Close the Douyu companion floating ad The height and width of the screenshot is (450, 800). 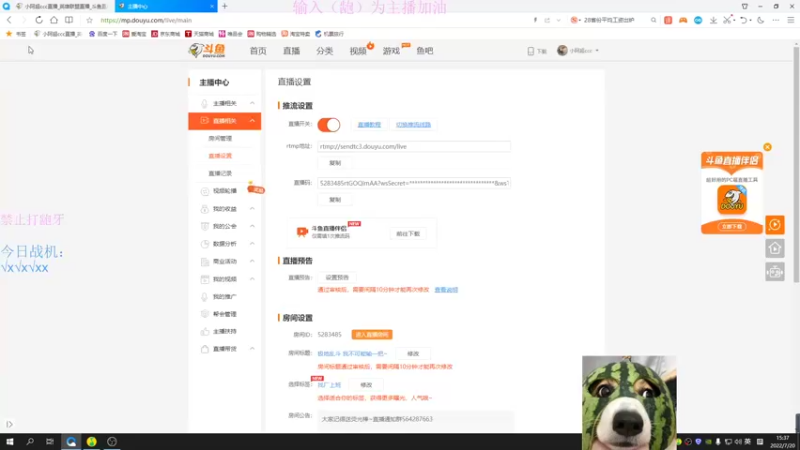click(767, 147)
